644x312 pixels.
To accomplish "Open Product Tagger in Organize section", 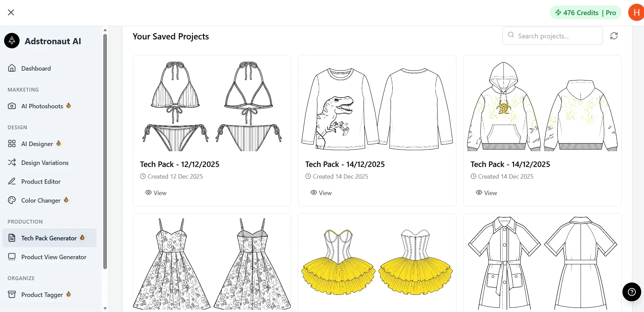I will pyautogui.click(x=42, y=295).
